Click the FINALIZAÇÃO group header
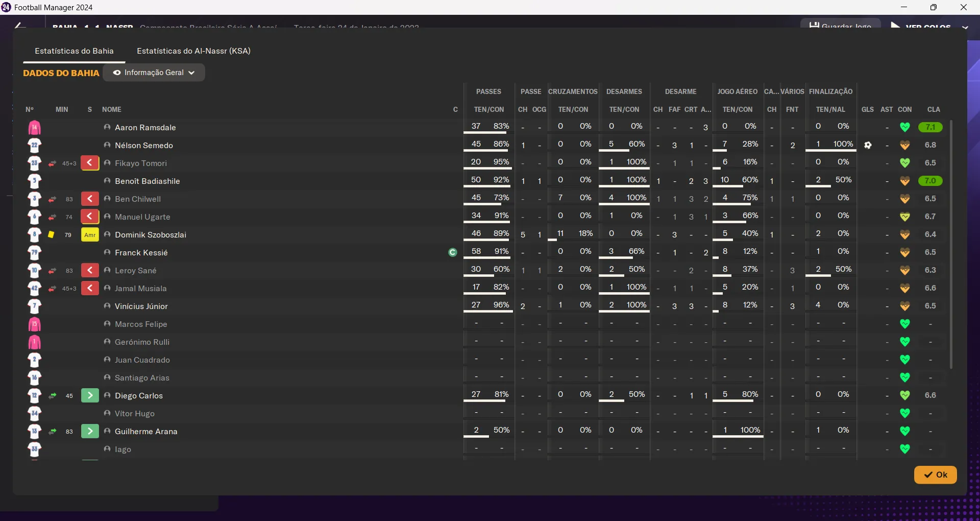Viewport: 980px width, 521px height. click(x=831, y=92)
